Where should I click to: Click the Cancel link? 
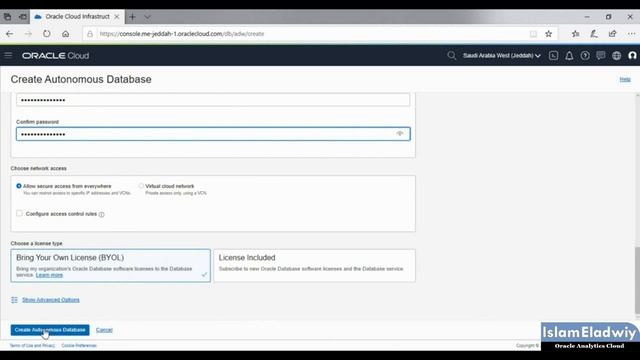(104, 330)
